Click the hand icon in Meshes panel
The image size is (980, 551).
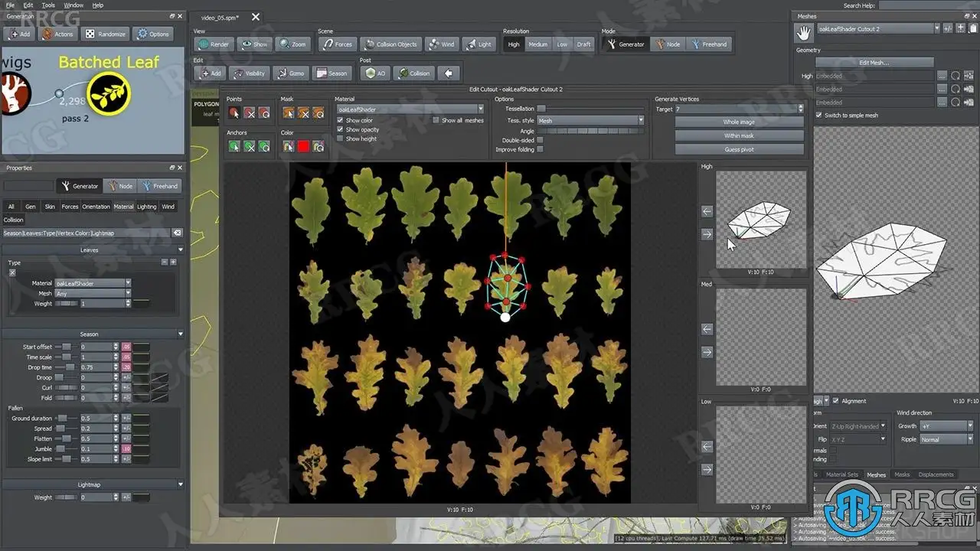coord(803,32)
